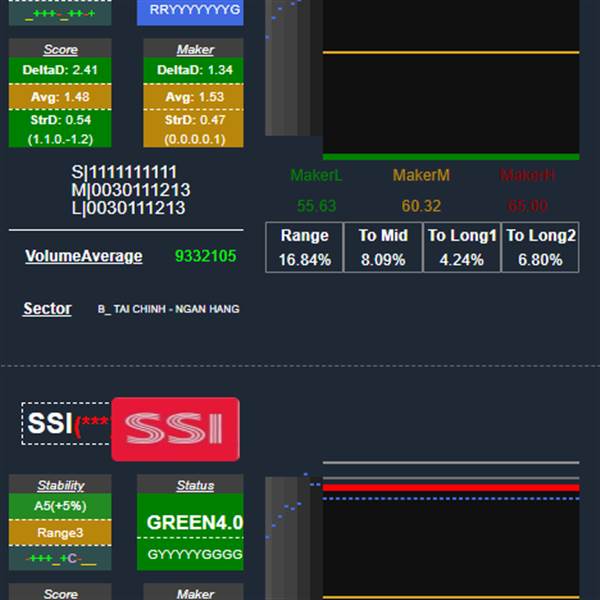This screenshot has height=600, width=600.
Task: Open the Maker header above DeltaD: 1.34
Action: click(195, 49)
